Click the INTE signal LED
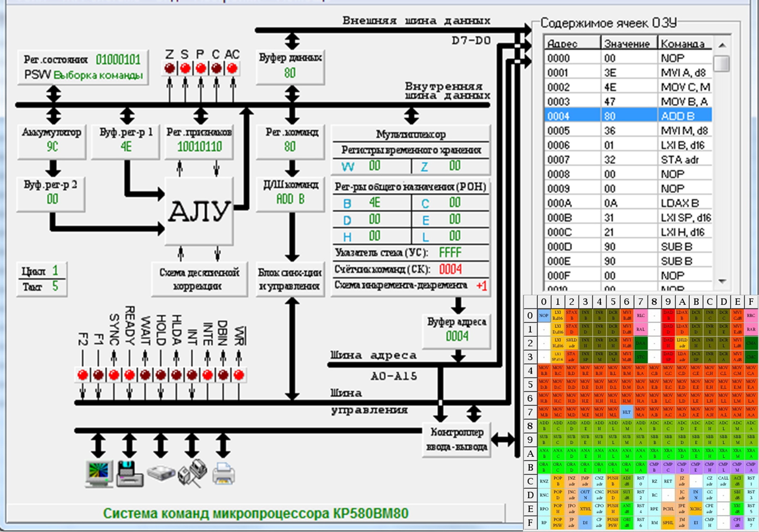The height and width of the screenshot is (532, 759). tap(207, 375)
